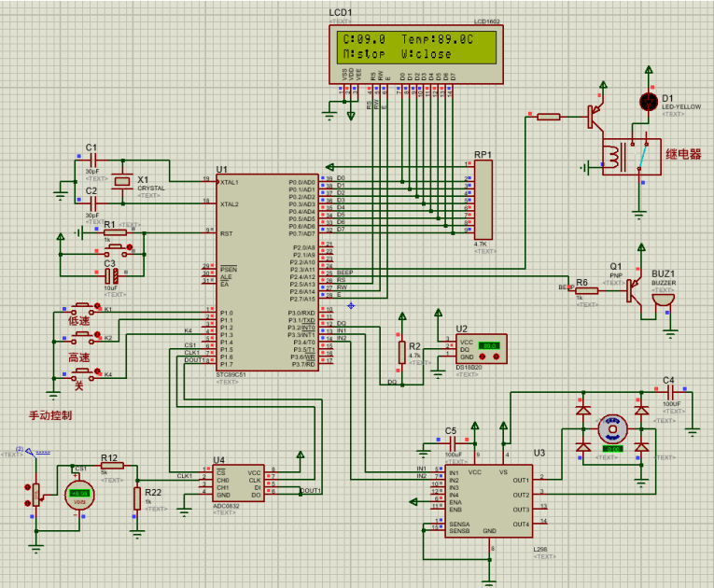
Task: Select the U3 L298 motor driver chip
Action: (488, 501)
